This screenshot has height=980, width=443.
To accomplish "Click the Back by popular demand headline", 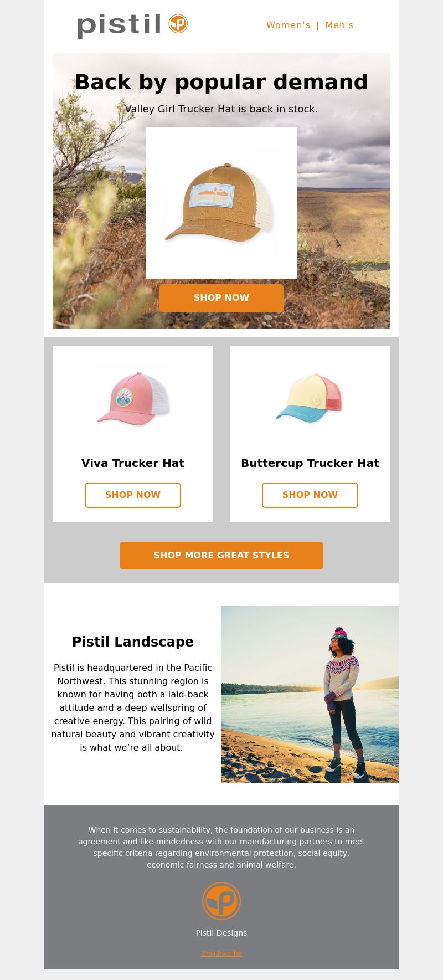I will [x=221, y=82].
